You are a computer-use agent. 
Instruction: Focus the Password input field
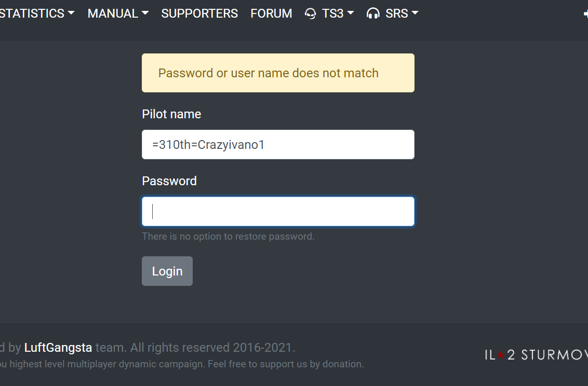click(x=278, y=211)
